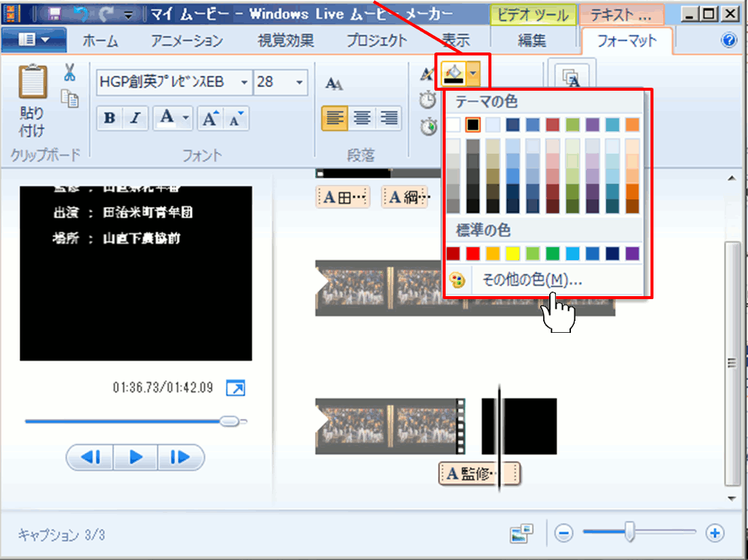This screenshot has width=748, height=560.
Task: Expand the font size 28 dropdown
Action: click(x=299, y=82)
